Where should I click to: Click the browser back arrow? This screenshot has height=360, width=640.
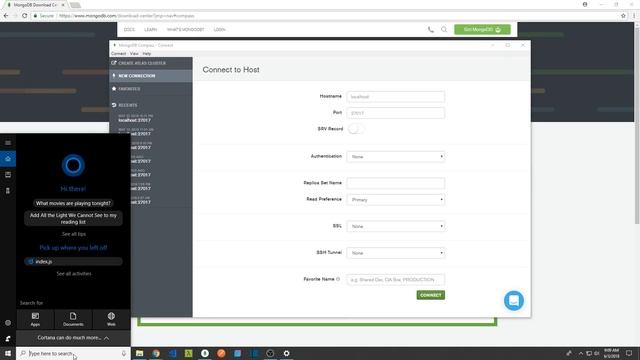(x=6, y=16)
